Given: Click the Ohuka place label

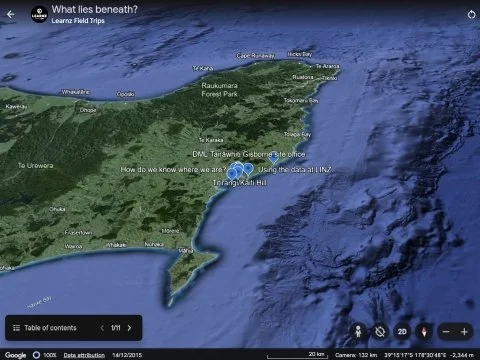Looking at the screenshot, I should click(57, 209).
